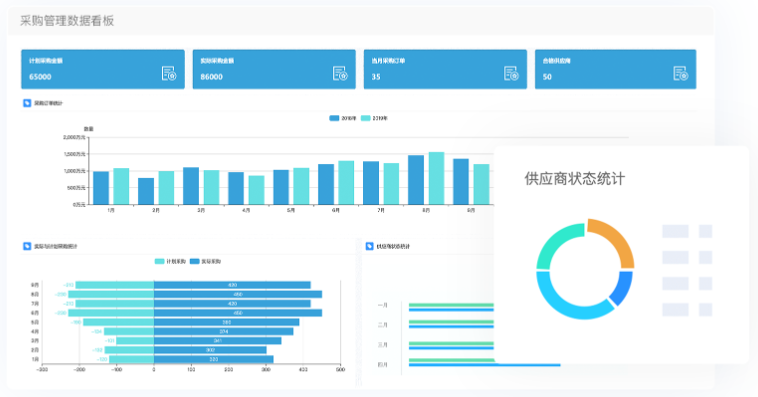Viewport: 758px width, 397px height.
Task: Click the document icon on the 35 card
Action: 511,74
